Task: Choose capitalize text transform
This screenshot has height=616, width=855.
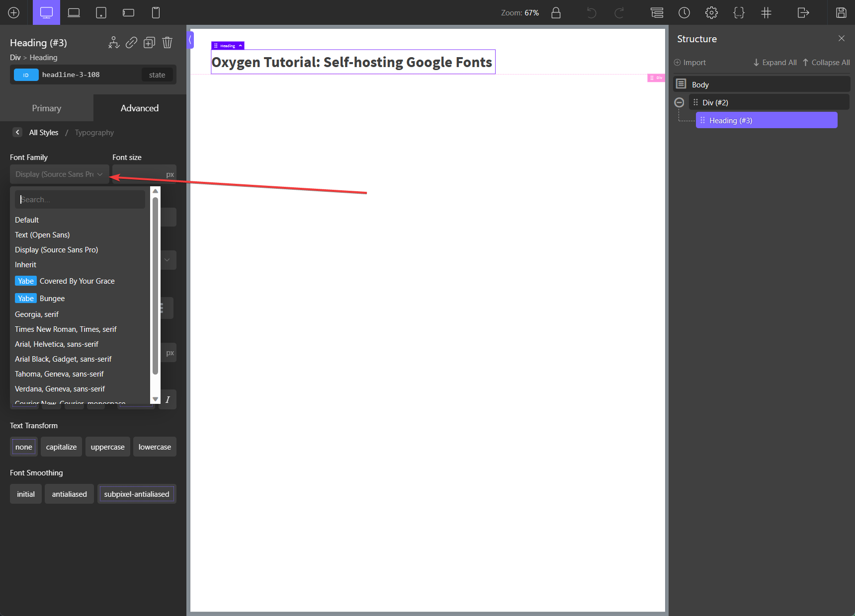Action: click(x=62, y=447)
